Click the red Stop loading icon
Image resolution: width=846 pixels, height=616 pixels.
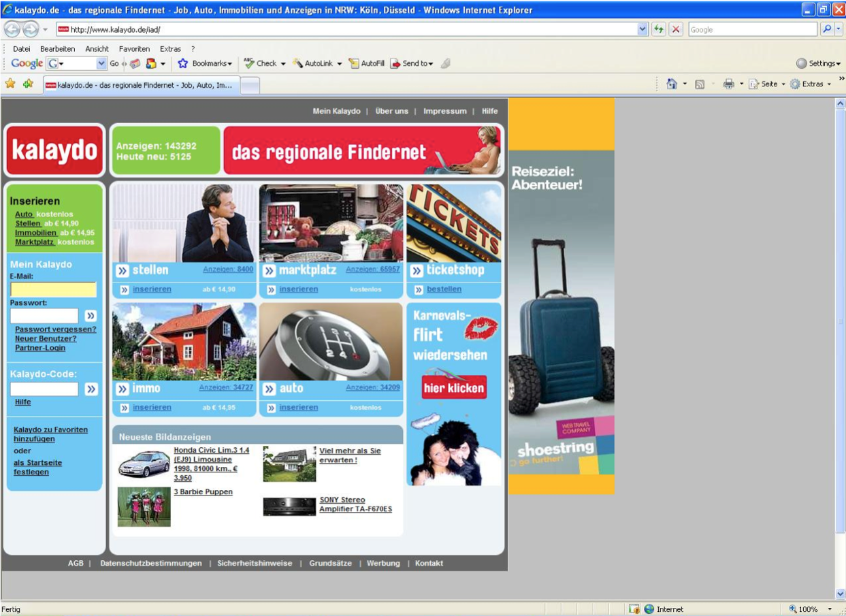676,29
